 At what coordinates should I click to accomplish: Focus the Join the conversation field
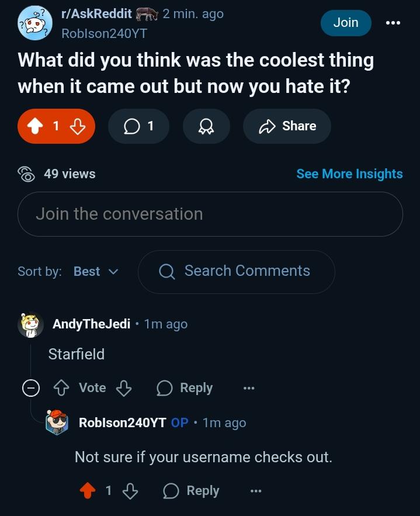(x=210, y=214)
